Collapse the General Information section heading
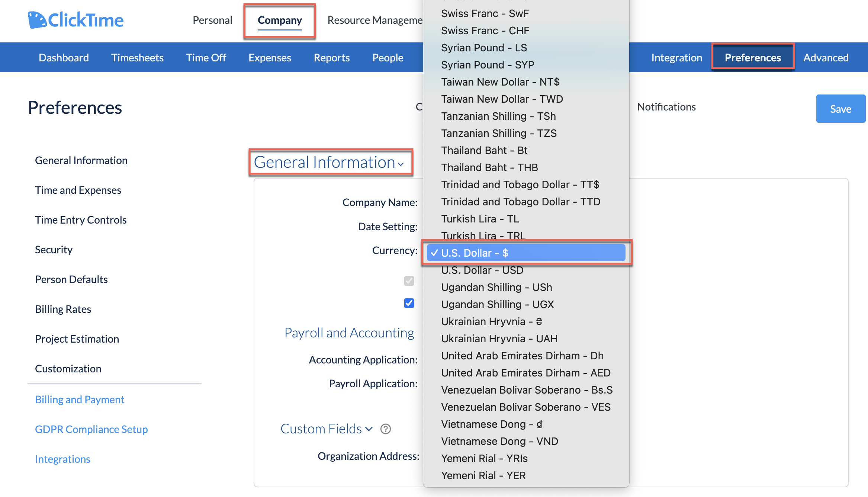The height and width of the screenshot is (497, 868). coord(329,162)
